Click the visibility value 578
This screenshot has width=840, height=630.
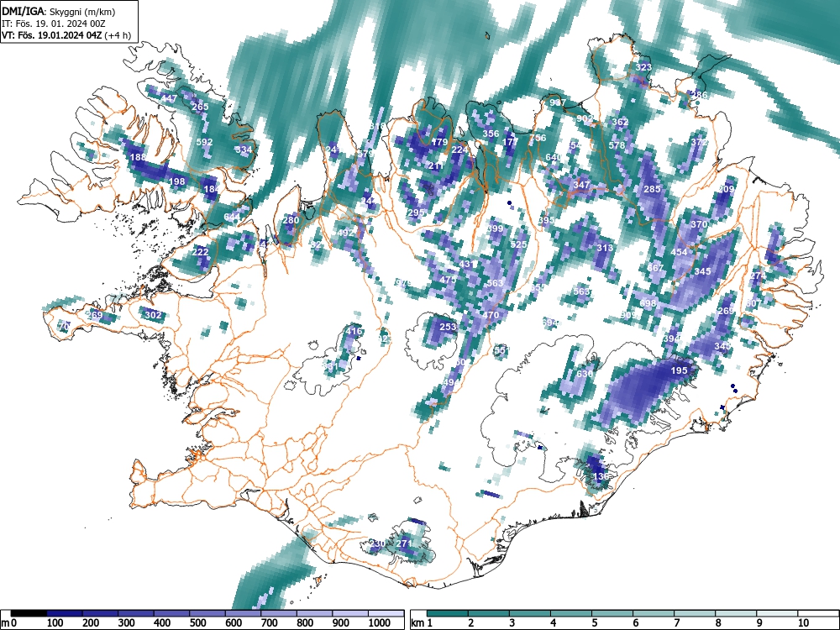click(x=617, y=145)
